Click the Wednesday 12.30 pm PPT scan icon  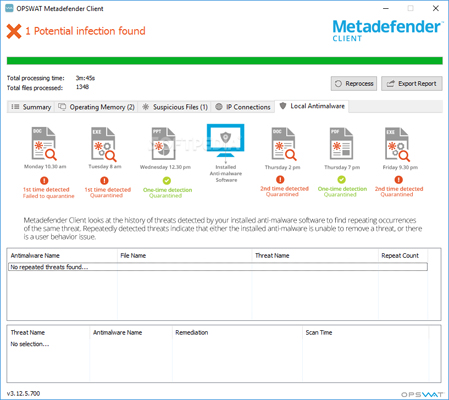click(163, 144)
